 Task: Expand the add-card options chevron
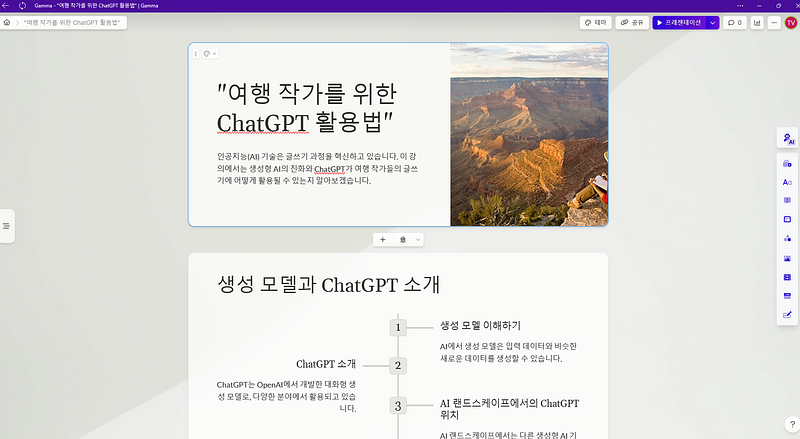[418, 239]
